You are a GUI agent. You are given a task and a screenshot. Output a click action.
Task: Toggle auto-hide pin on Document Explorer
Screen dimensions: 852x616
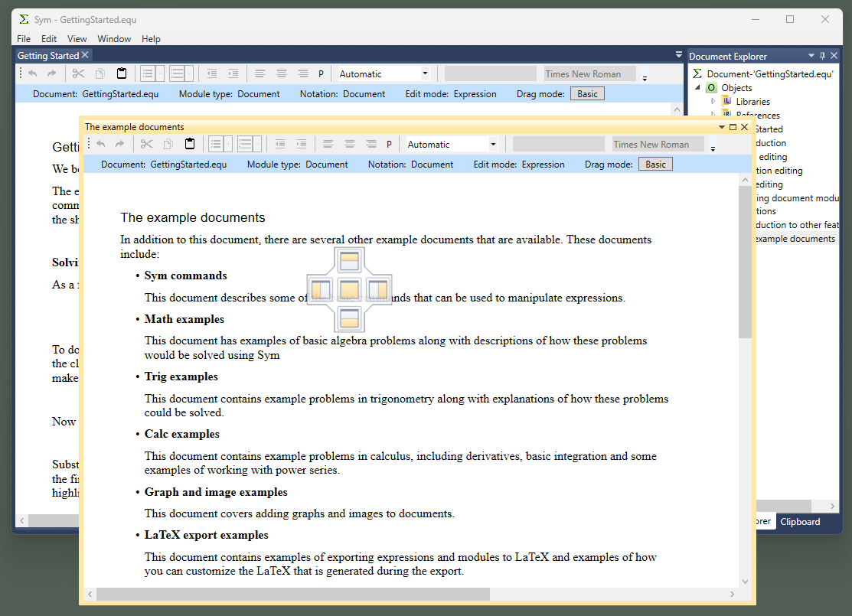pos(823,55)
